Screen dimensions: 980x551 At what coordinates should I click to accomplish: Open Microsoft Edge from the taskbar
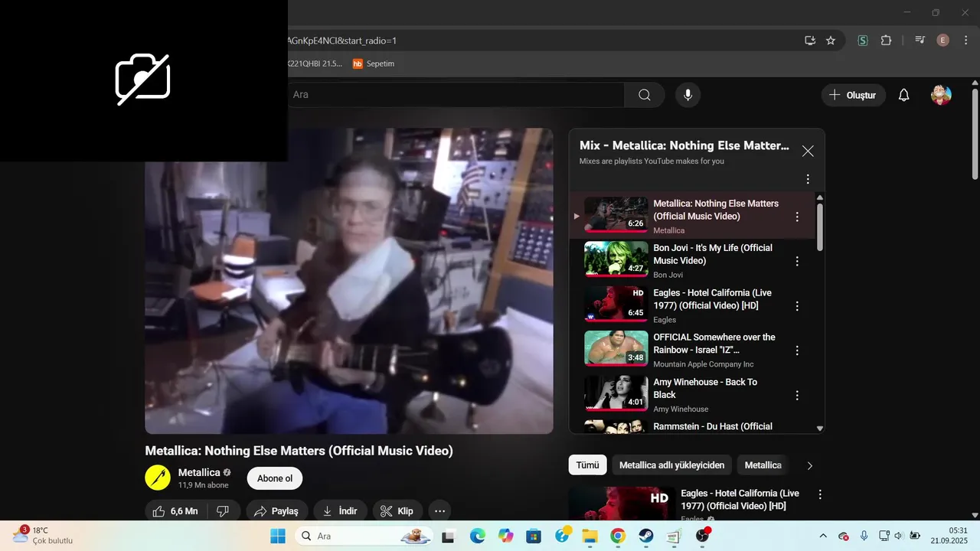[477, 536]
